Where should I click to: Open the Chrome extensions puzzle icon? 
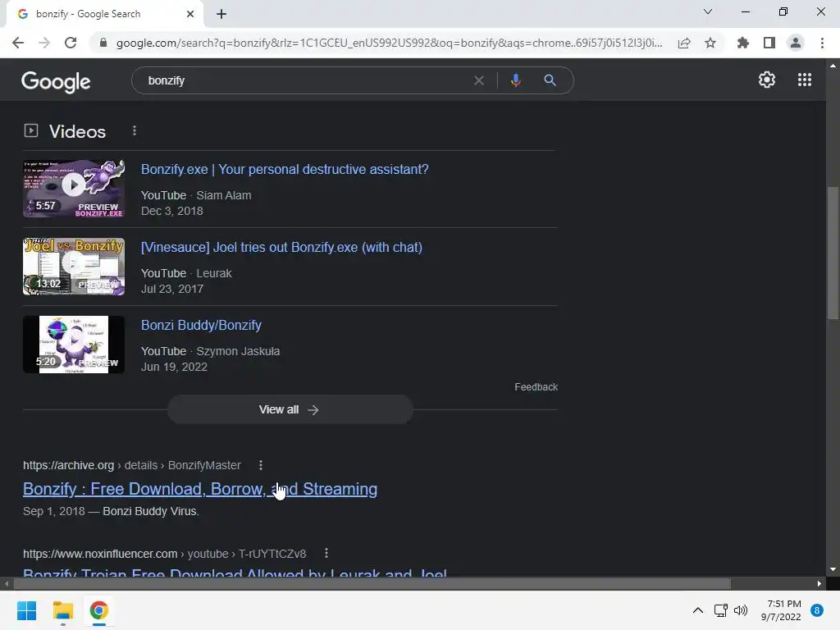[742, 43]
